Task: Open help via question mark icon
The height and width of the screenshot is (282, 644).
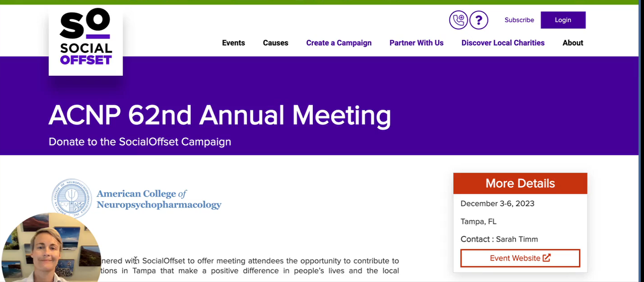Action: (x=479, y=20)
